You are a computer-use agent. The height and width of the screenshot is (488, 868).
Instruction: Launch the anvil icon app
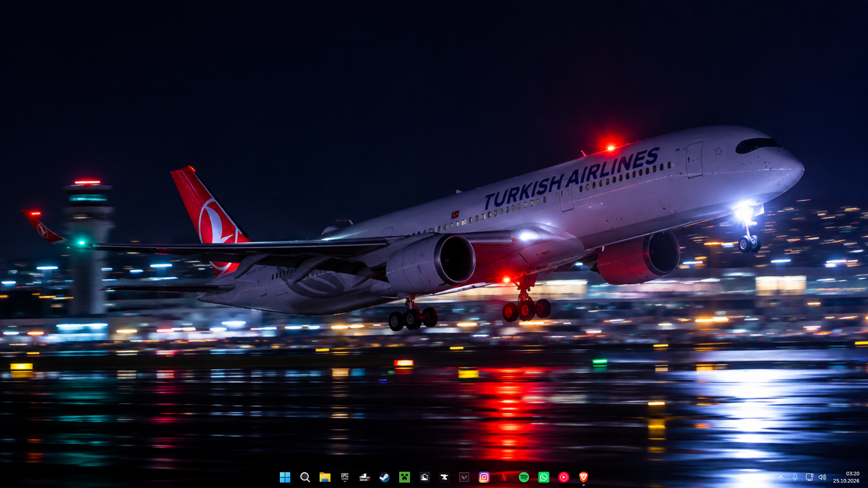click(x=444, y=477)
